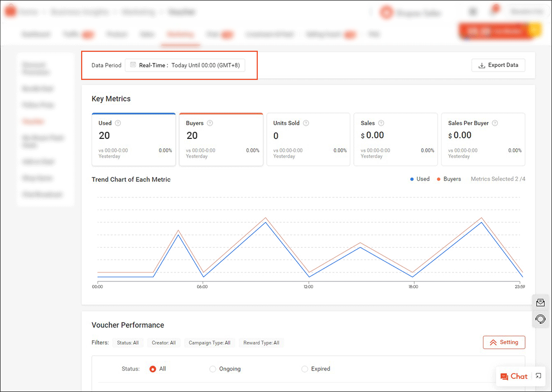The image size is (552, 392).
Task: Open the Status: All filter dropdown
Action: 128,342
